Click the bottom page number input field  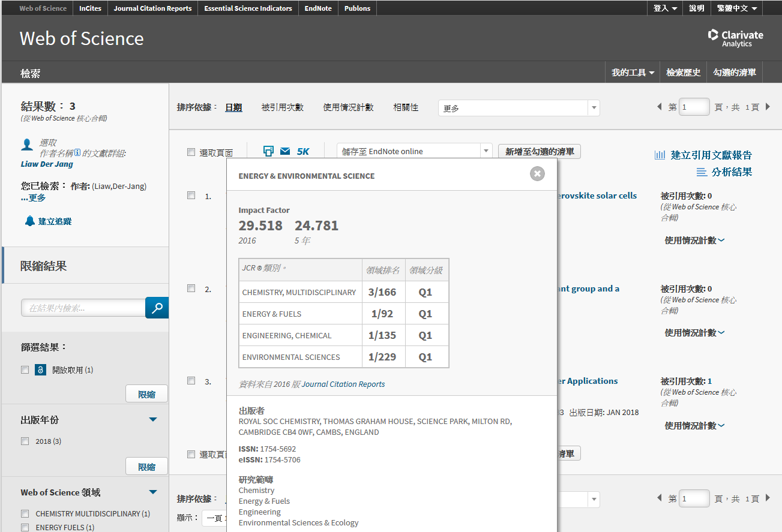click(694, 498)
